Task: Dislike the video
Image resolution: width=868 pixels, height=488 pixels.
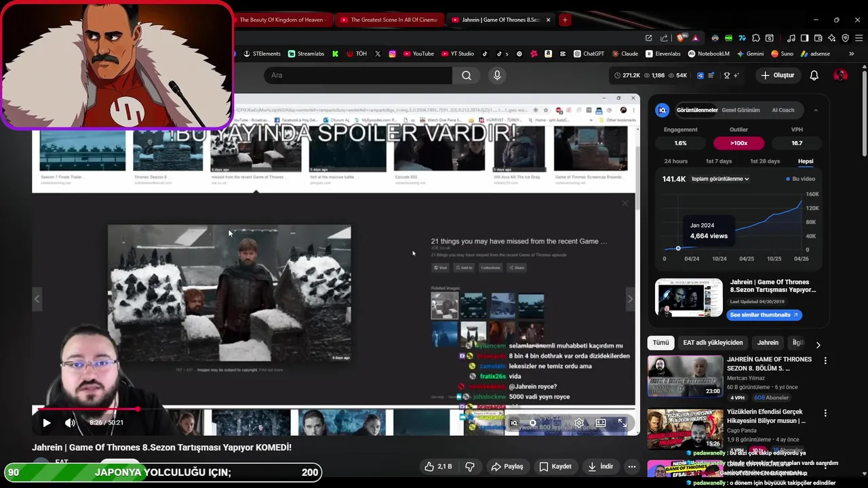Action: coord(469,466)
